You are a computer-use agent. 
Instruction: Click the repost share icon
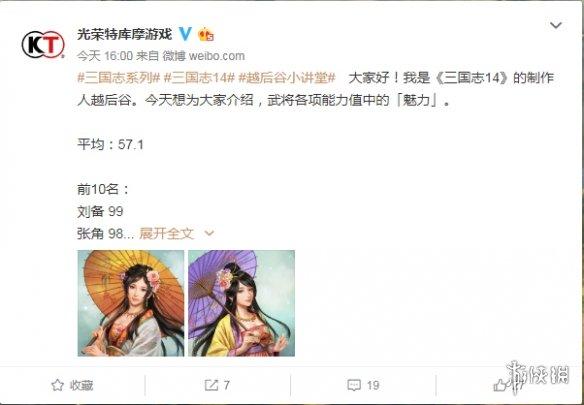coord(211,385)
